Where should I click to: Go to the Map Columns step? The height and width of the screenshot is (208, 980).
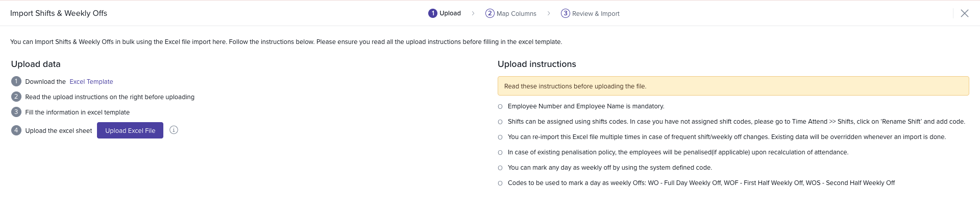(x=511, y=13)
